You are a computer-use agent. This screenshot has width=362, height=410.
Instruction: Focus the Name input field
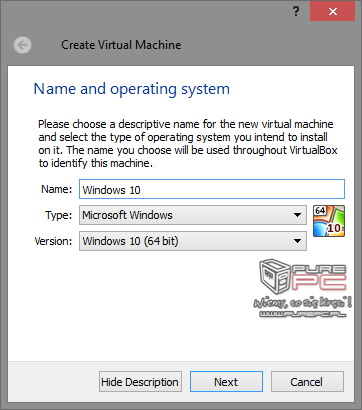212,189
